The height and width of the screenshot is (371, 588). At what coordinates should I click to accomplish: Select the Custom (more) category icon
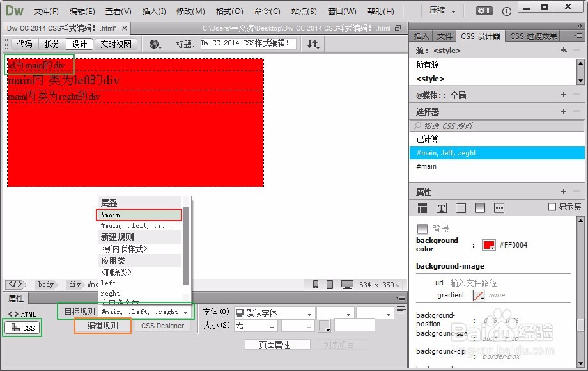499,208
